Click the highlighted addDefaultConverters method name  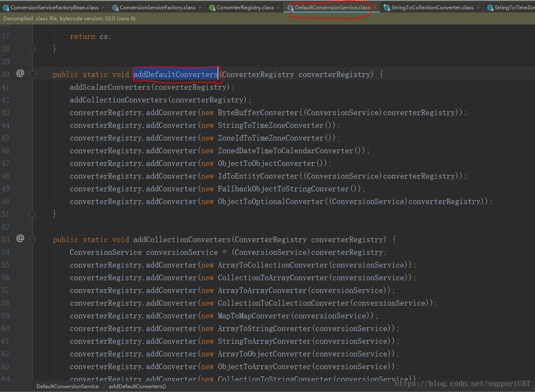coord(176,75)
